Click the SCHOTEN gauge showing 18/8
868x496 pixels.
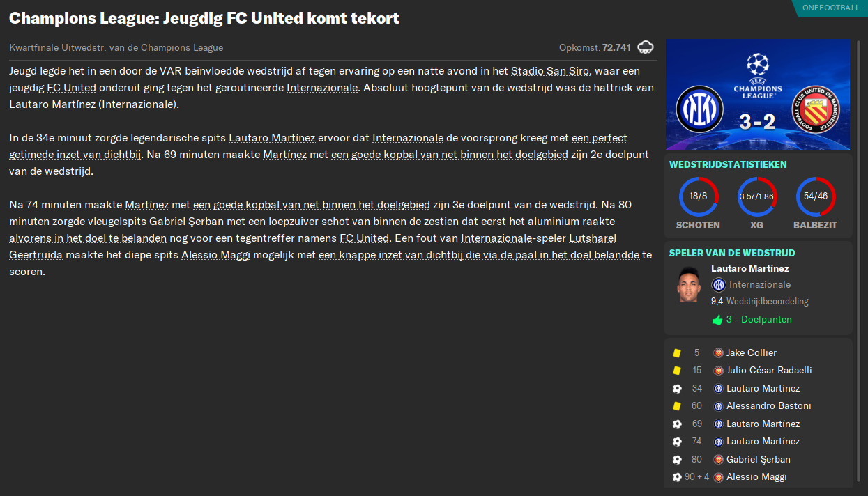click(x=698, y=196)
